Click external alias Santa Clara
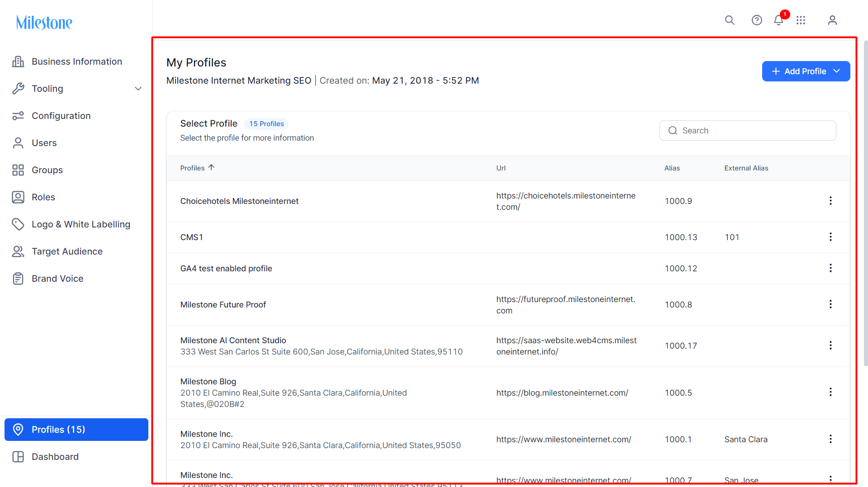 (x=746, y=440)
